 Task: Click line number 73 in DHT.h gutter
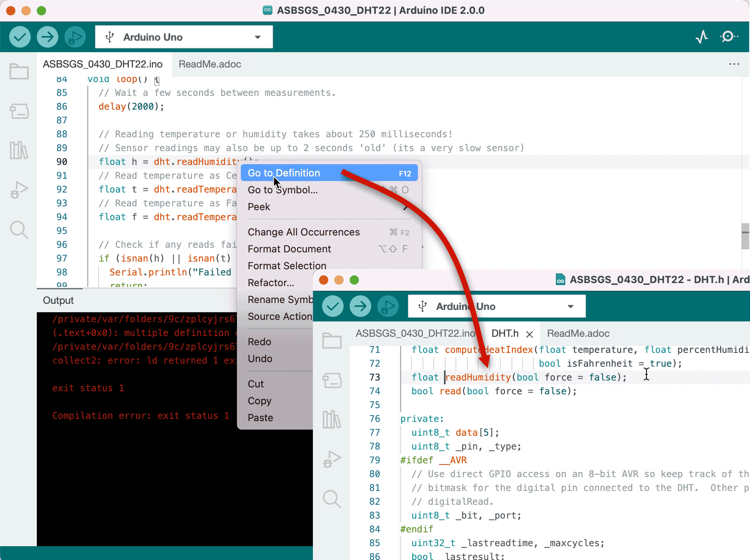coord(375,377)
